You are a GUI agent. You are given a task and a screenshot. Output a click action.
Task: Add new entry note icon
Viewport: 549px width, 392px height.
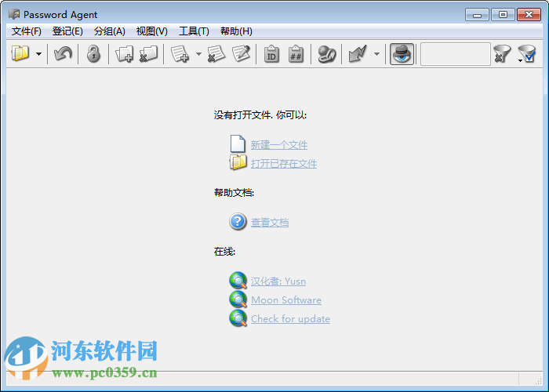pyautogui.click(x=180, y=54)
